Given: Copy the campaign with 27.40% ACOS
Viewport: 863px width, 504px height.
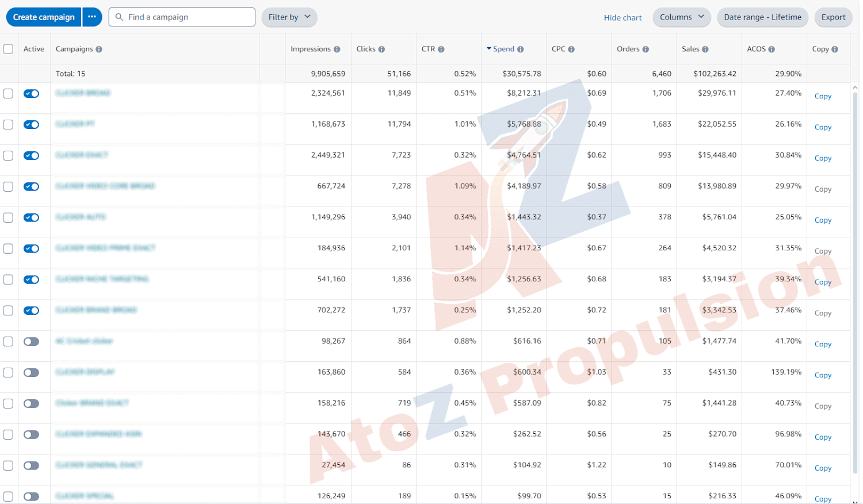Looking at the screenshot, I should [823, 96].
